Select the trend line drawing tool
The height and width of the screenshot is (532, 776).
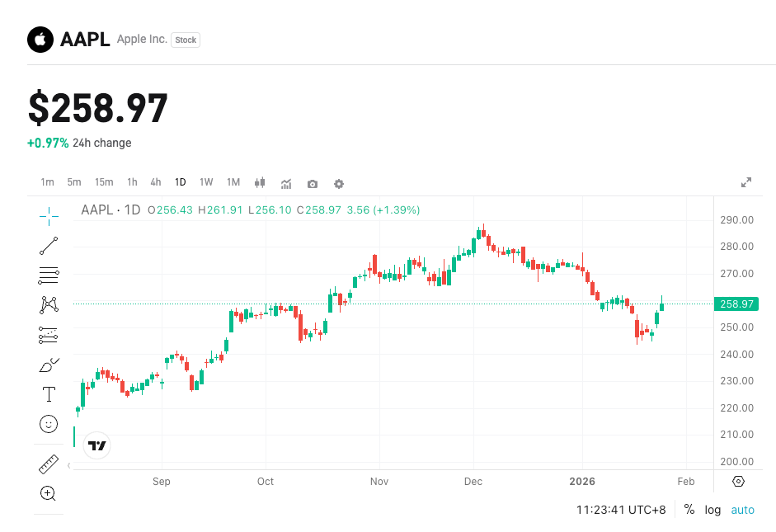tap(48, 246)
